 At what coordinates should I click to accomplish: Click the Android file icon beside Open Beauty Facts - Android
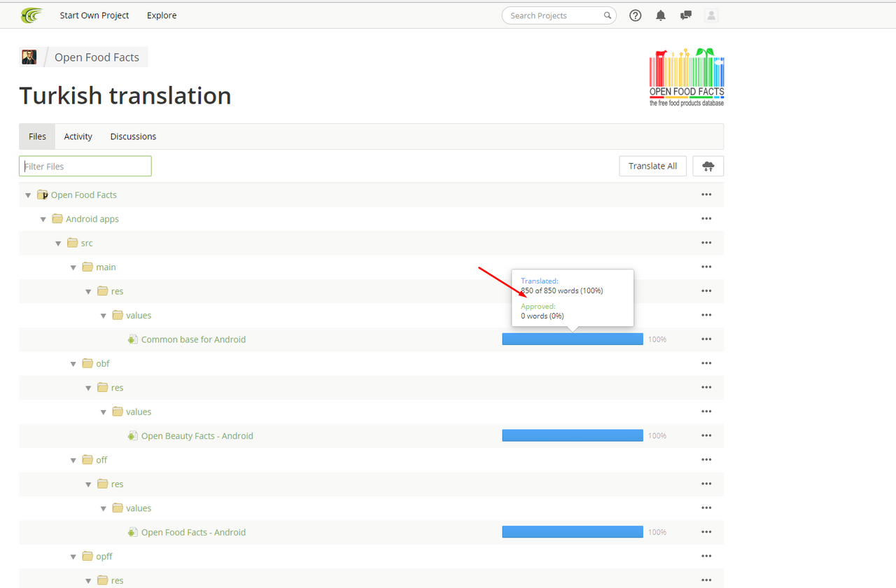pyautogui.click(x=132, y=435)
